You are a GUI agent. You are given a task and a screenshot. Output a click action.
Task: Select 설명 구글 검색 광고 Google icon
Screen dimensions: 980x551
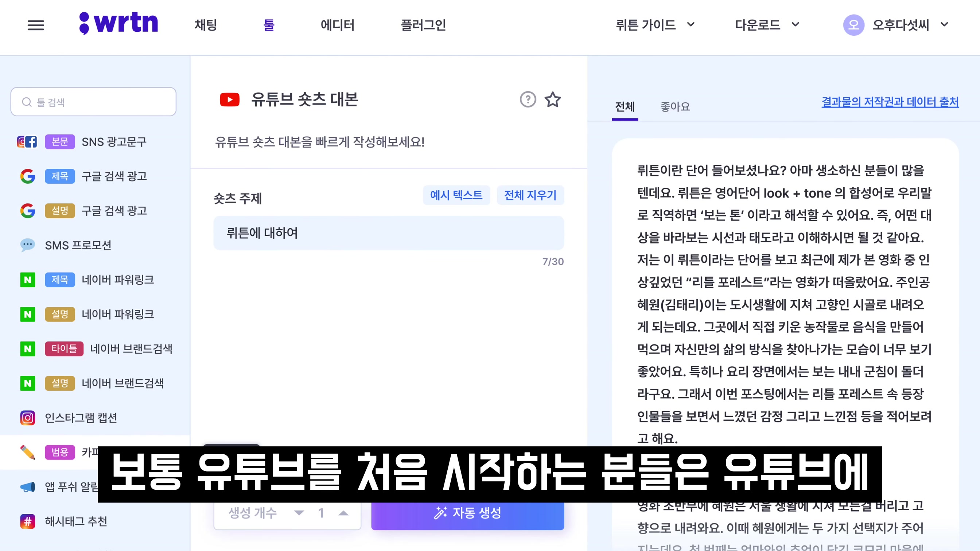(x=27, y=211)
